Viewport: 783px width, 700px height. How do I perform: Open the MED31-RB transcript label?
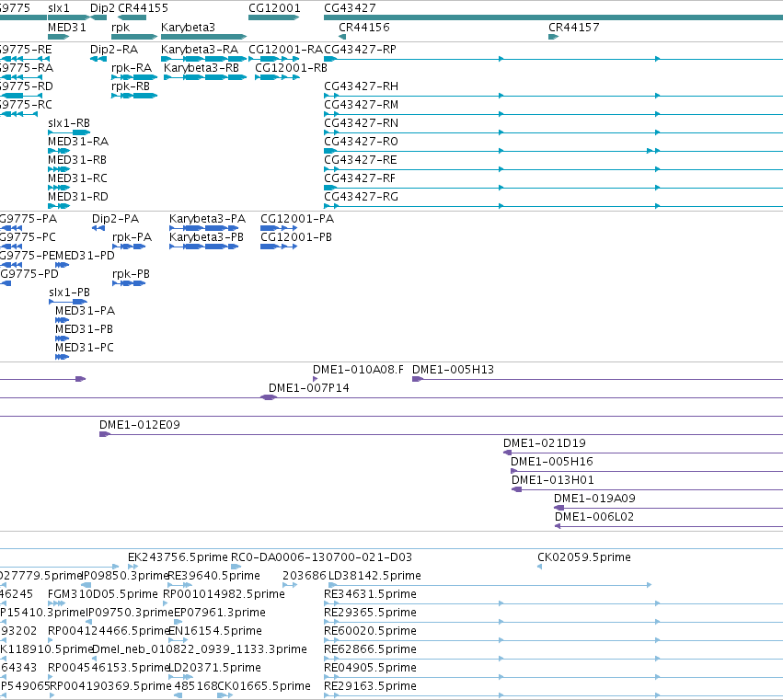point(77,160)
